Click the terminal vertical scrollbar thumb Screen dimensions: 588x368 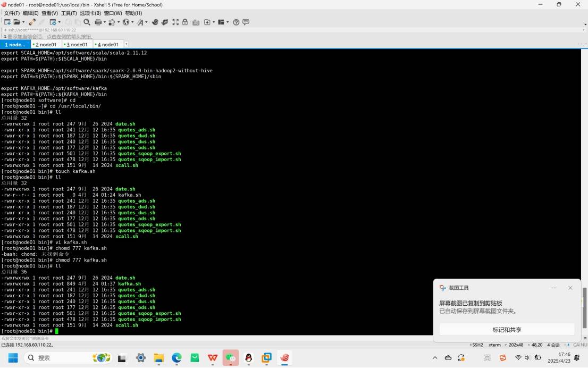pyautogui.click(x=584, y=307)
